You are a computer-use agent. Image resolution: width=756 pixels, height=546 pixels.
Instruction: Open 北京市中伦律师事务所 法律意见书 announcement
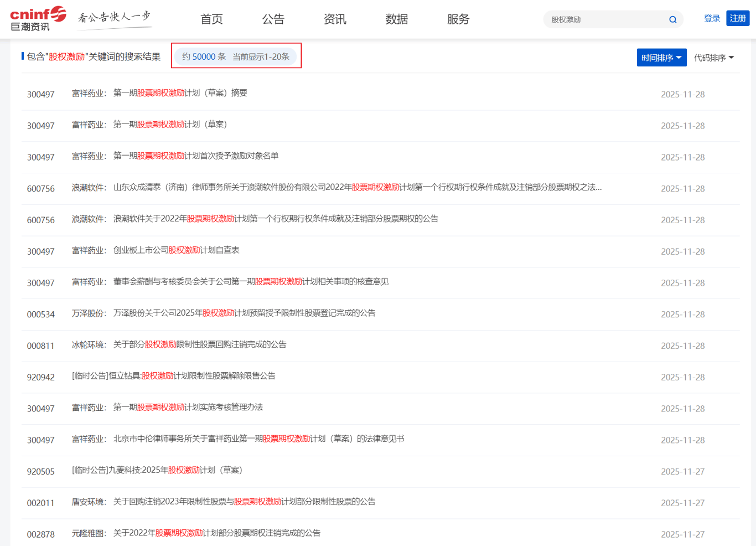point(259,439)
